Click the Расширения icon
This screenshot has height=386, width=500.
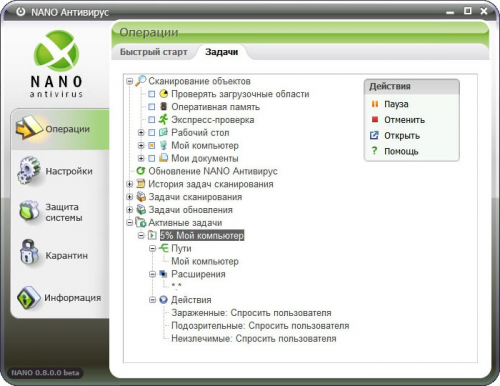tap(163, 274)
